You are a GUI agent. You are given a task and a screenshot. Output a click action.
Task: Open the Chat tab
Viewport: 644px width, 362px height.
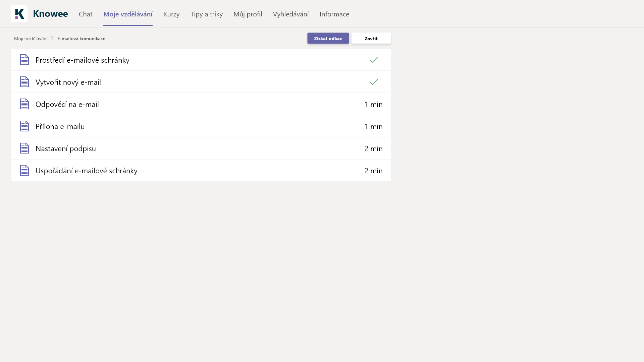(x=86, y=14)
